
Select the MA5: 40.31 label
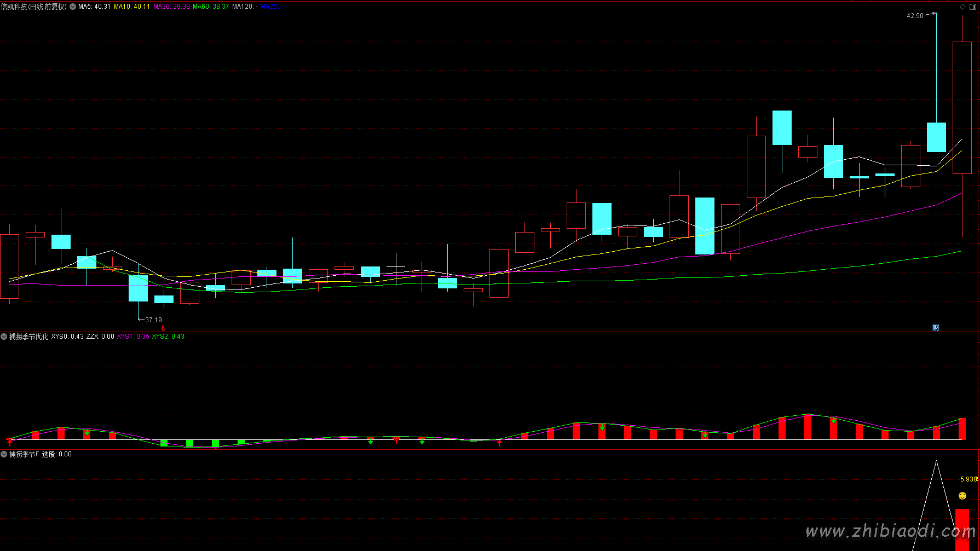[x=94, y=7]
